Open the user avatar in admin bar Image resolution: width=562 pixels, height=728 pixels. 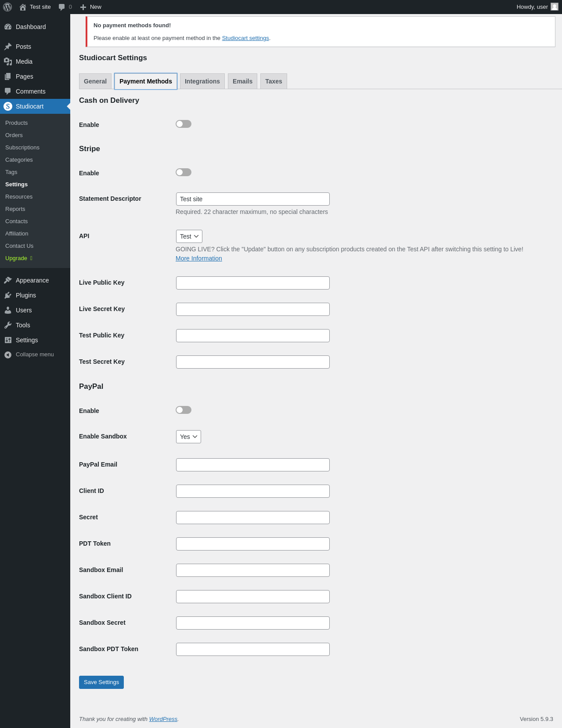pyautogui.click(x=555, y=7)
